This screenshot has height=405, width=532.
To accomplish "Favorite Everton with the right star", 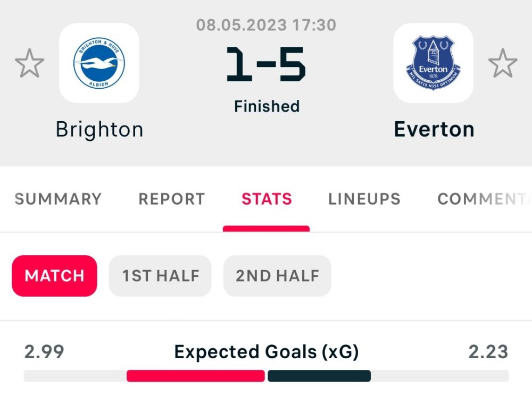I will 502,63.
